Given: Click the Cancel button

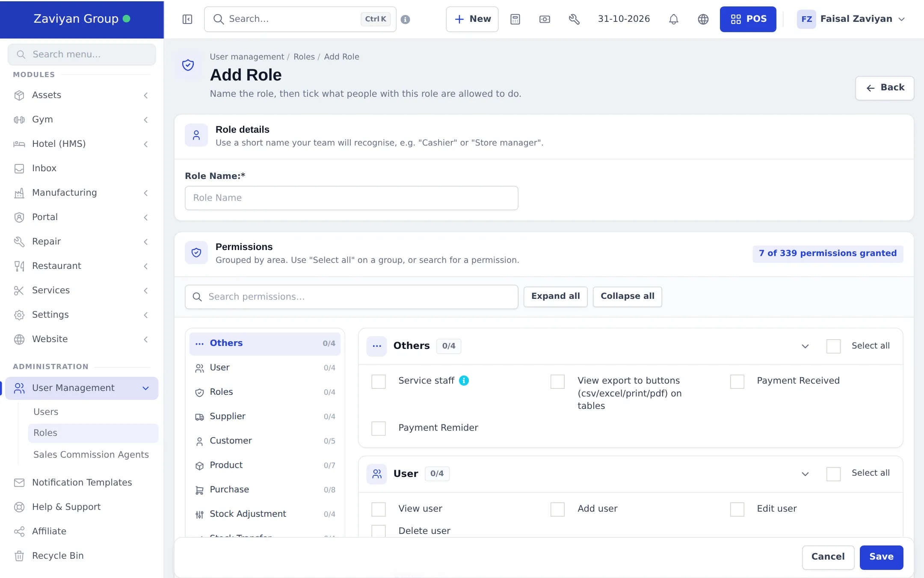Looking at the screenshot, I should click(828, 557).
